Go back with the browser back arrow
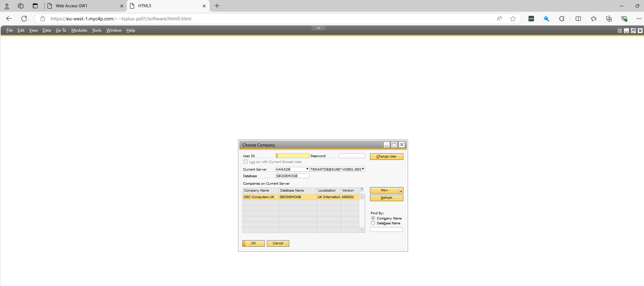The image size is (644, 286). point(9,19)
